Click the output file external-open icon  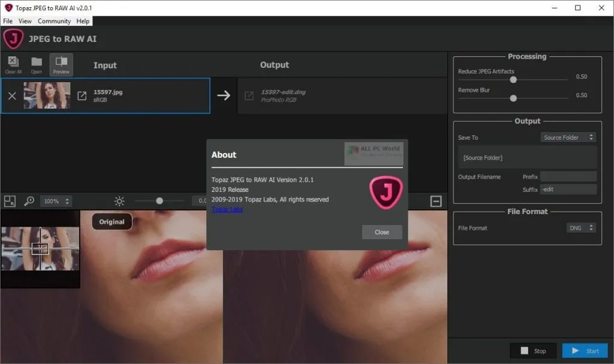[249, 95]
